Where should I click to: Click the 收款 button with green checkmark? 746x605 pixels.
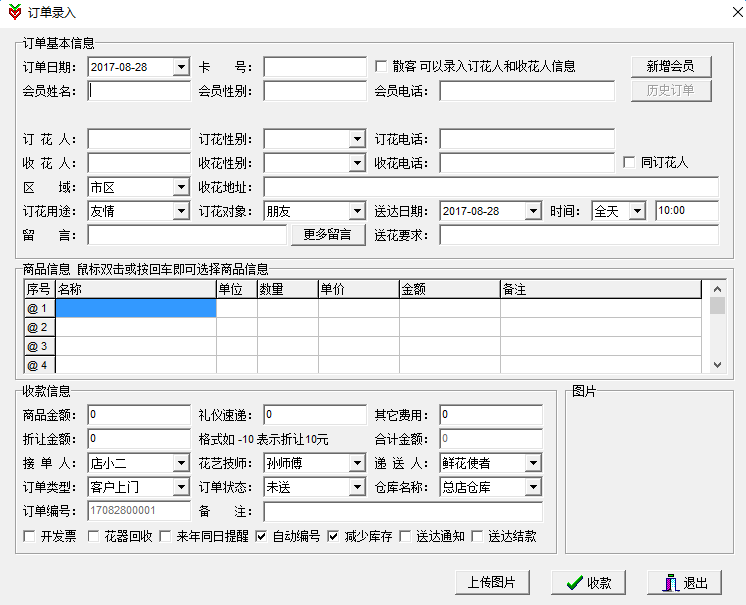click(x=589, y=583)
